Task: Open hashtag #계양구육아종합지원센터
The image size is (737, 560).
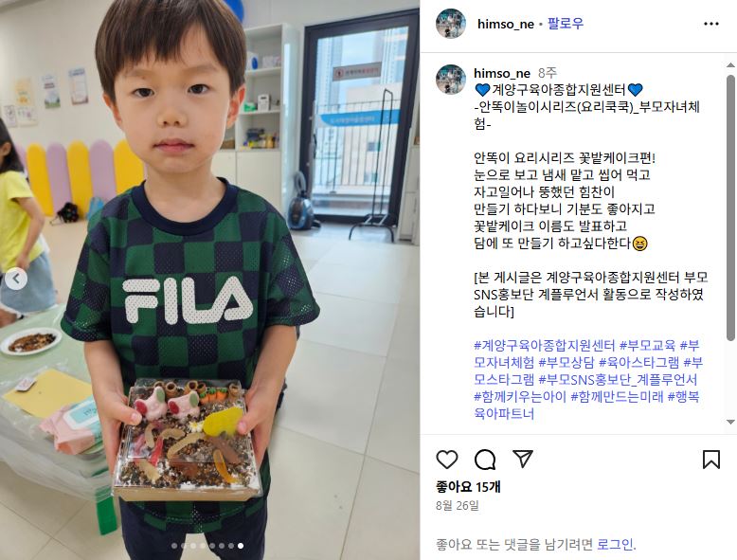Action: (x=545, y=346)
